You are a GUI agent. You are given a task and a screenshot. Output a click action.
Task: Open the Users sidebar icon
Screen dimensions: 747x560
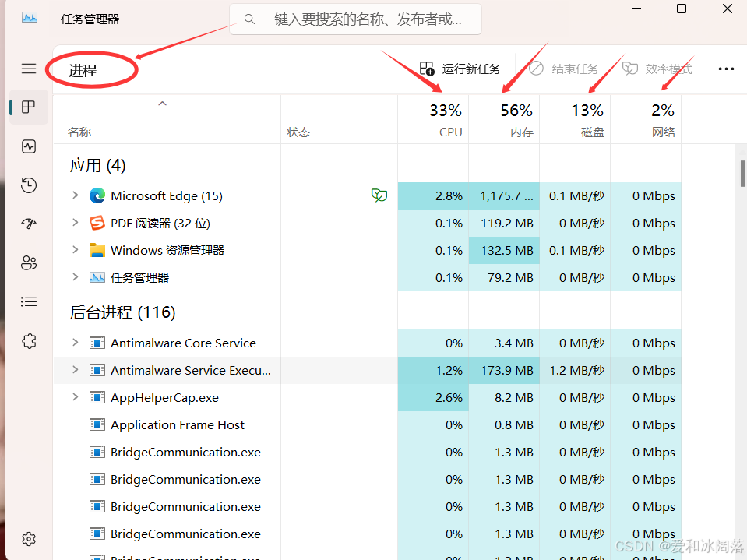tap(29, 262)
